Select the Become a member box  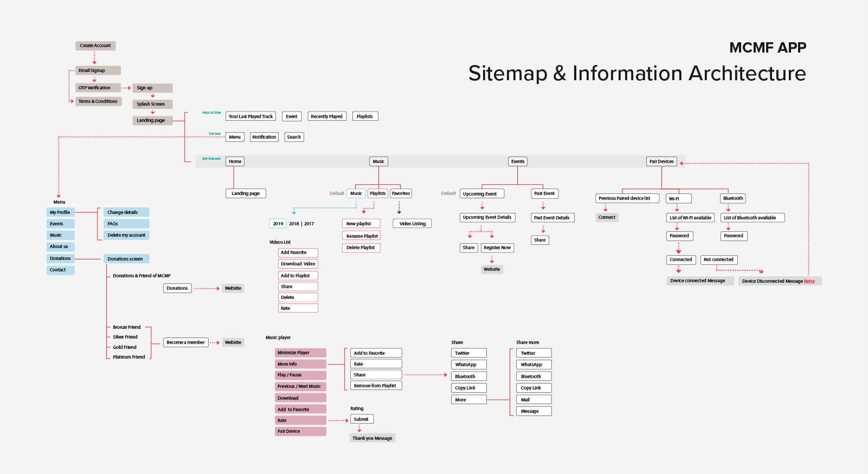[x=186, y=342]
